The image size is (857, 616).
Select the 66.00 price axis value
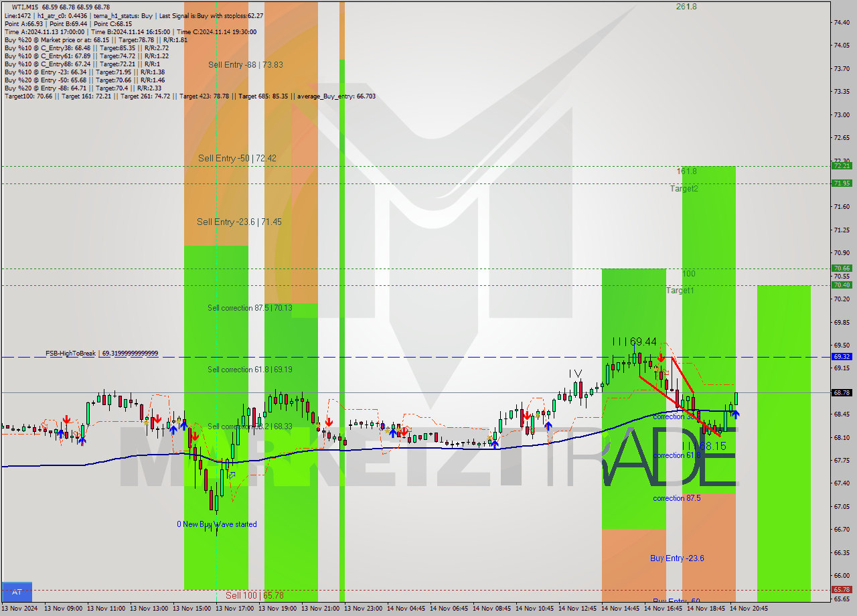[x=842, y=575]
